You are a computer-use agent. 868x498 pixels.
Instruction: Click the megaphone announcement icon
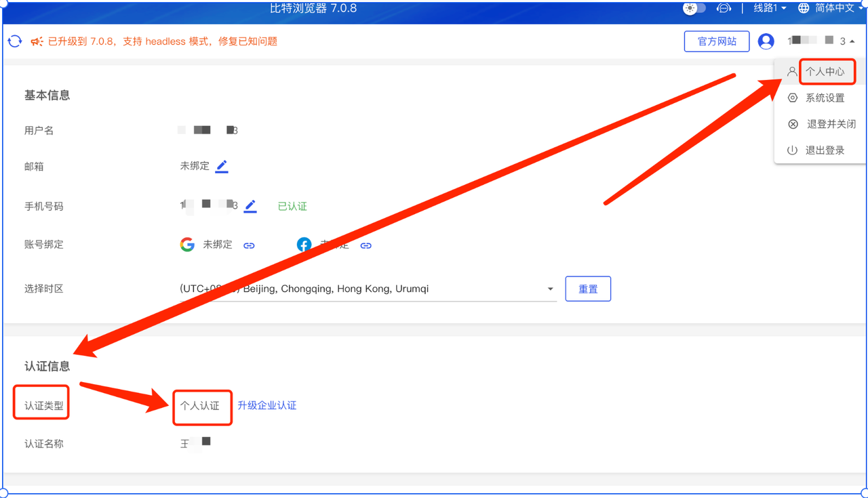pyautogui.click(x=37, y=41)
